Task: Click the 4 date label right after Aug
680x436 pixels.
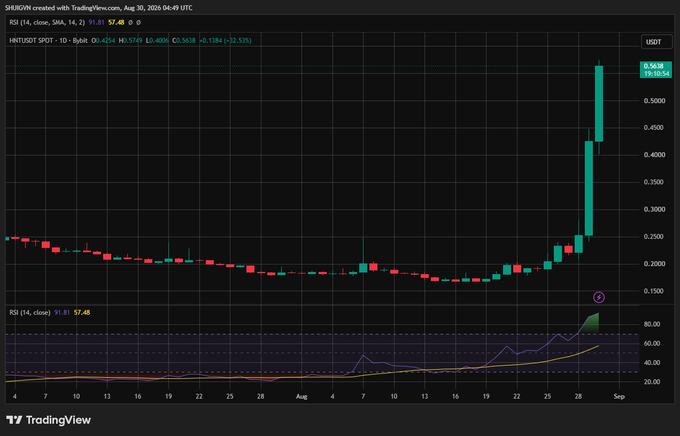Action: (x=333, y=397)
